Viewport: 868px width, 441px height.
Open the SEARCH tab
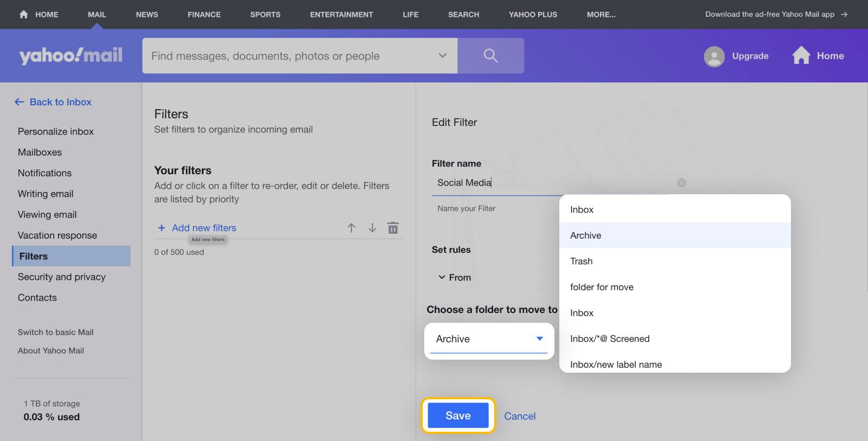(464, 14)
